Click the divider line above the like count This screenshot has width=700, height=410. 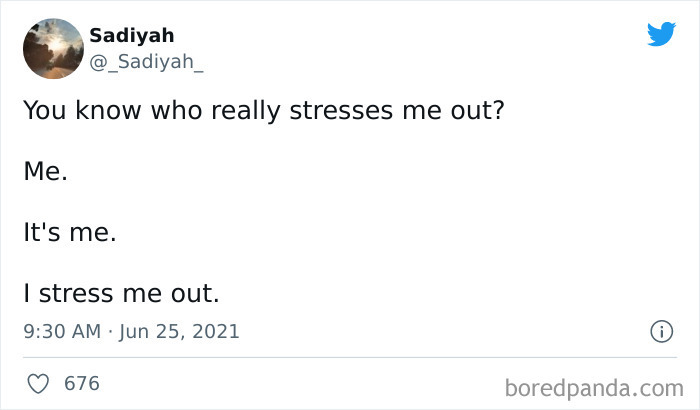point(350,357)
